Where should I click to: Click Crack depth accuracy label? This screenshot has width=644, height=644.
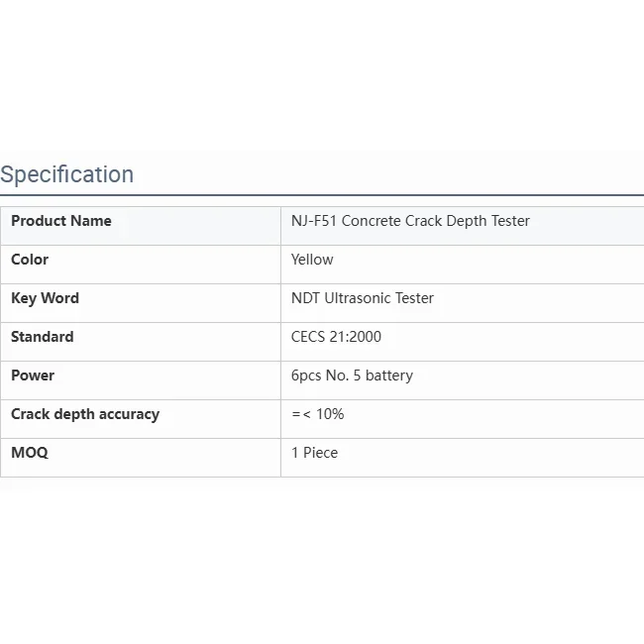coord(85,414)
